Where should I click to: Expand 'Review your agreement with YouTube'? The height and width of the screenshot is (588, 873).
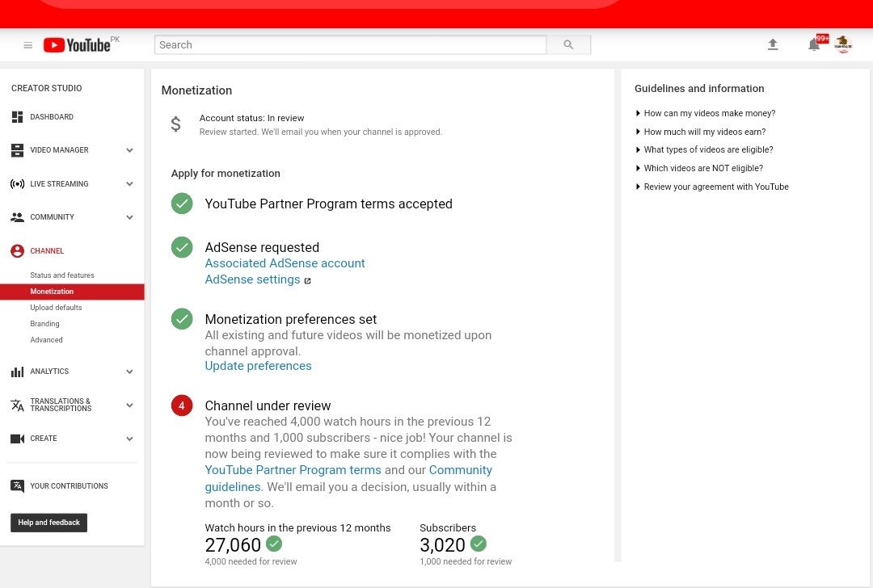tap(712, 187)
